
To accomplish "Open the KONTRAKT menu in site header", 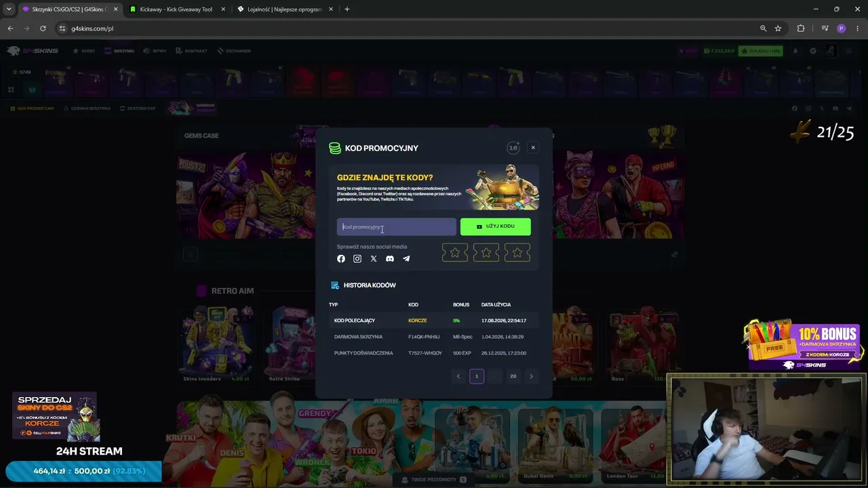I will pos(191,51).
